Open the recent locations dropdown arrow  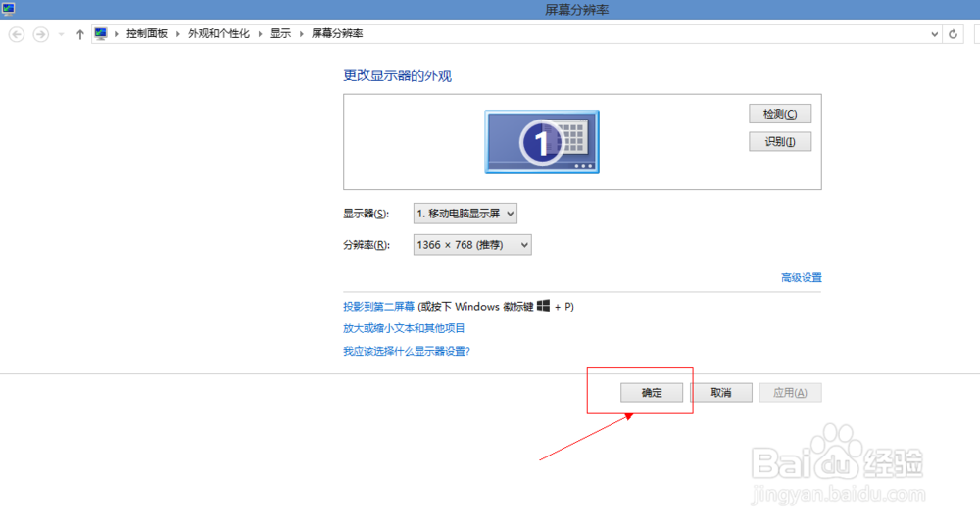pyautogui.click(x=61, y=34)
